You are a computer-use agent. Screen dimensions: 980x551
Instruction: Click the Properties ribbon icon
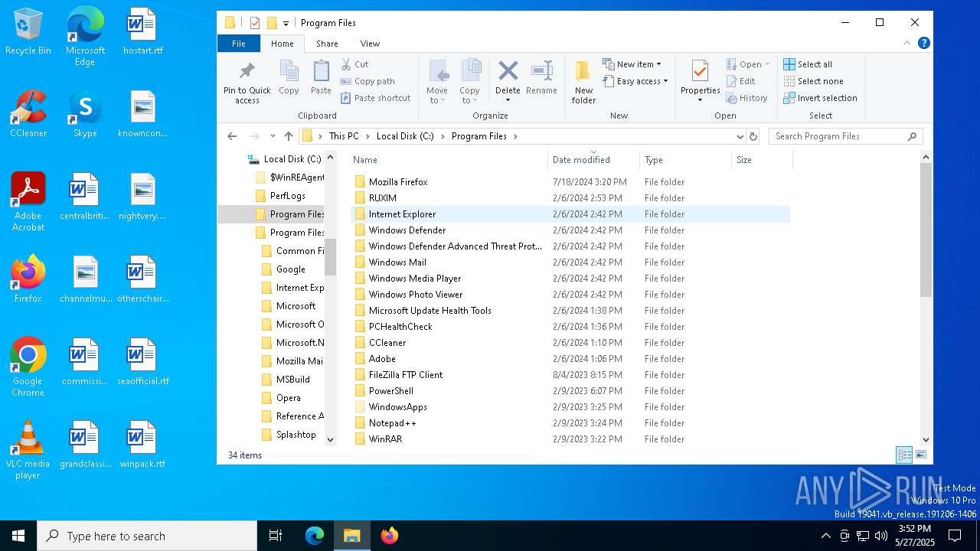click(700, 82)
